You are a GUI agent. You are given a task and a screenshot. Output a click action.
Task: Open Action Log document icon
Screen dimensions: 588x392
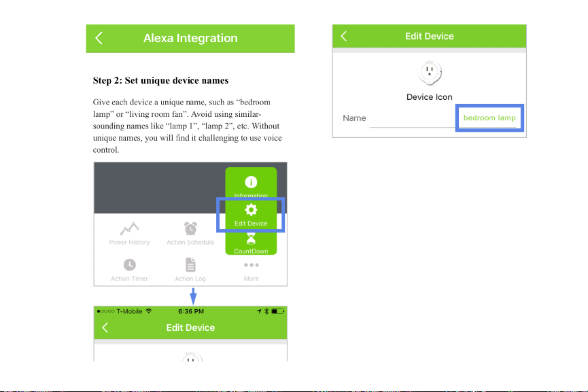(190, 264)
